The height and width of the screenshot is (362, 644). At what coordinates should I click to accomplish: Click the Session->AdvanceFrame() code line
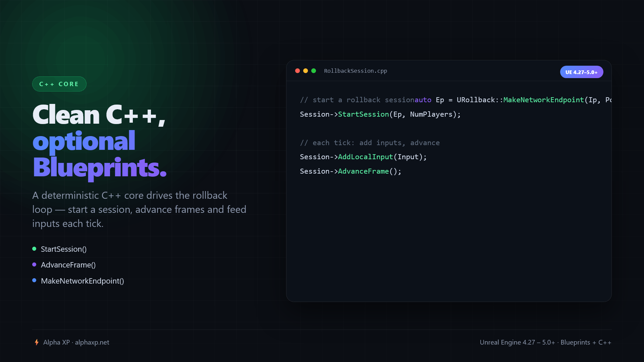[x=351, y=171]
